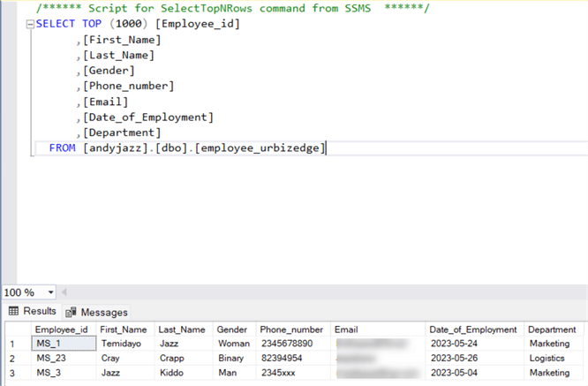Select the Date_of_Employment column header
Viewport: 588px width, 386px height.
click(x=473, y=329)
